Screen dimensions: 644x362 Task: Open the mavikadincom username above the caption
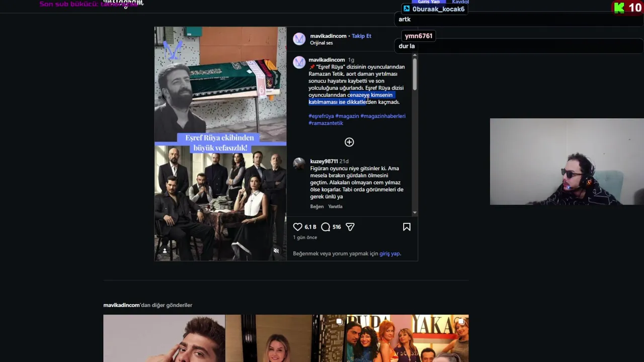(327, 60)
